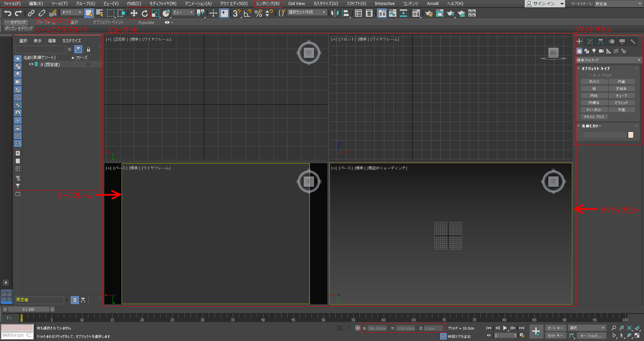
Task: Open Rendered Frame Window icon
Action: [440, 13]
